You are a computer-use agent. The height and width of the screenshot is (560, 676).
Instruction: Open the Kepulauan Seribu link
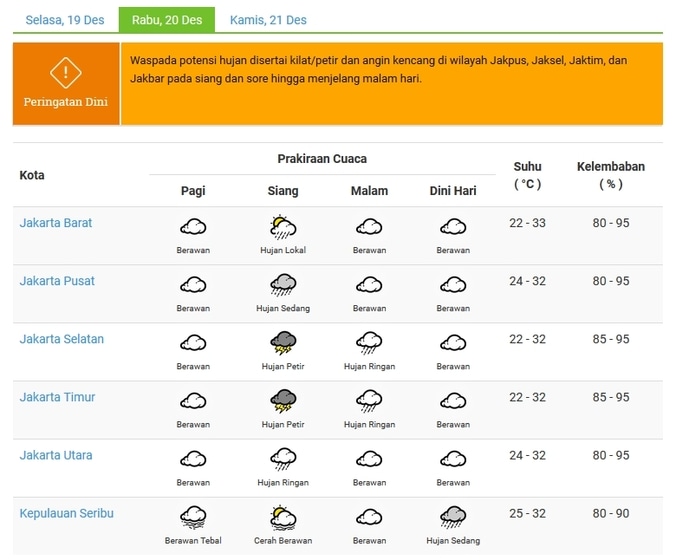coord(67,513)
